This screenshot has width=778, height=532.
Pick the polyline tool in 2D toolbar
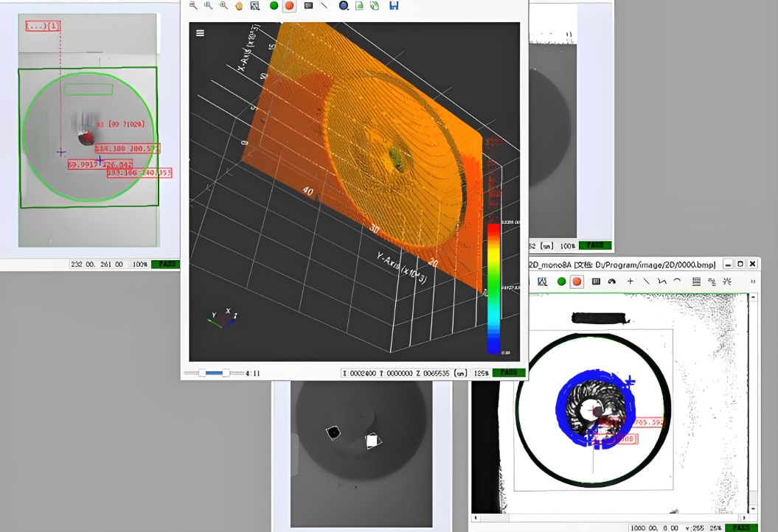(661, 281)
